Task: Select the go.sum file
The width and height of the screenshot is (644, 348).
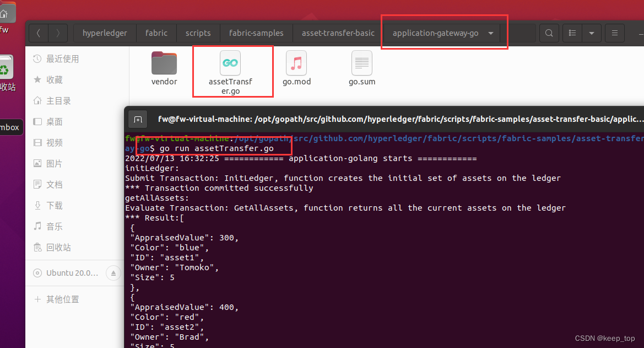Action: pos(362,68)
